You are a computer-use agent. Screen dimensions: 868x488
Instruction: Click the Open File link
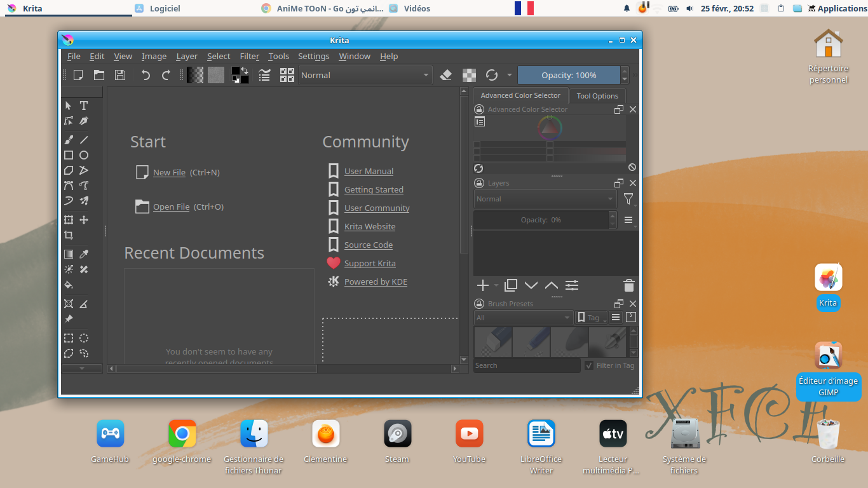click(171, 207)
